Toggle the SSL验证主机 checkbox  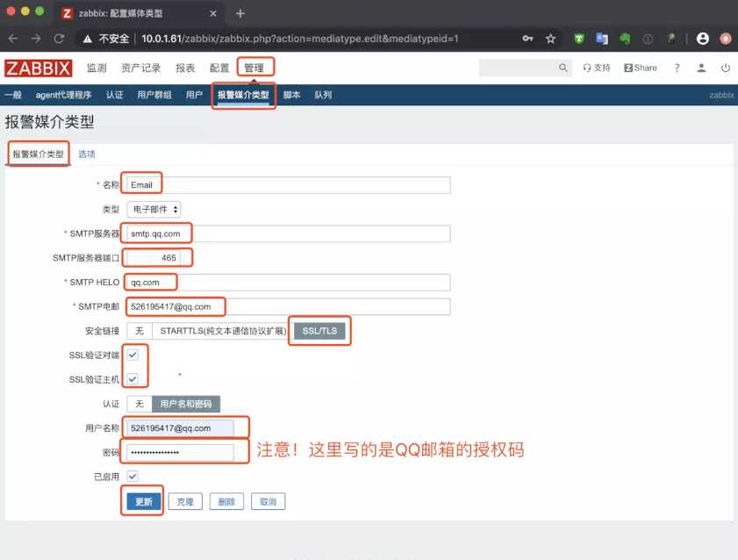pos(133,379)
